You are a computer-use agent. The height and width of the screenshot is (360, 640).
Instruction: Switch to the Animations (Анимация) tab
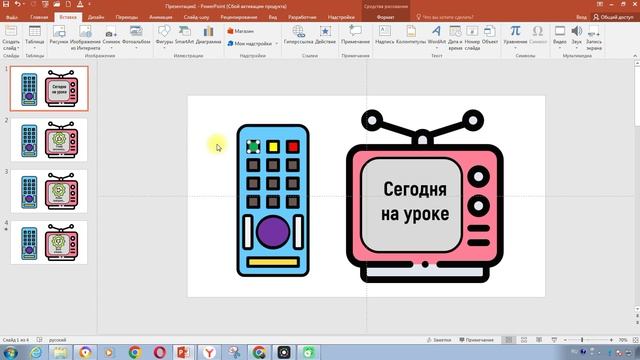coord(160,17)
